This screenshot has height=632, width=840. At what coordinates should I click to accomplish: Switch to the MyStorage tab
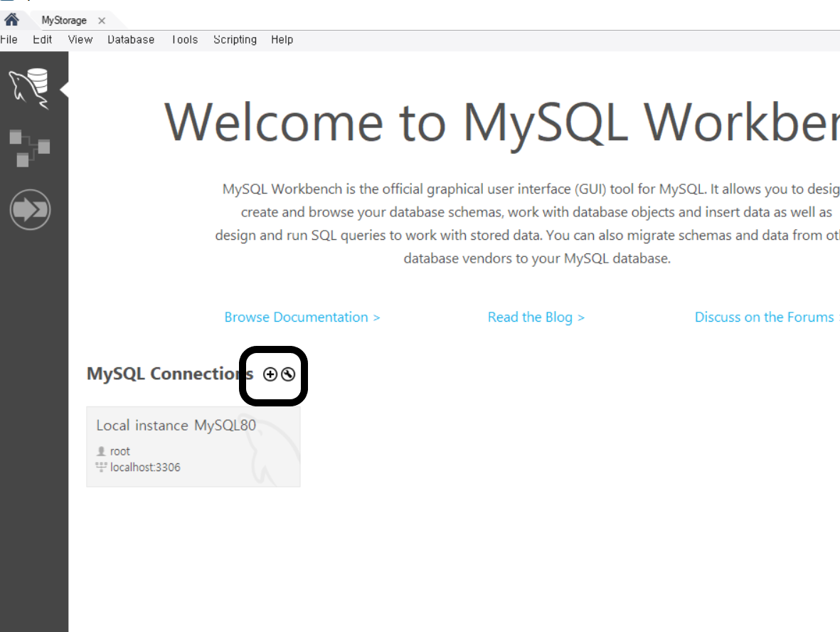[x=64, y=21]
